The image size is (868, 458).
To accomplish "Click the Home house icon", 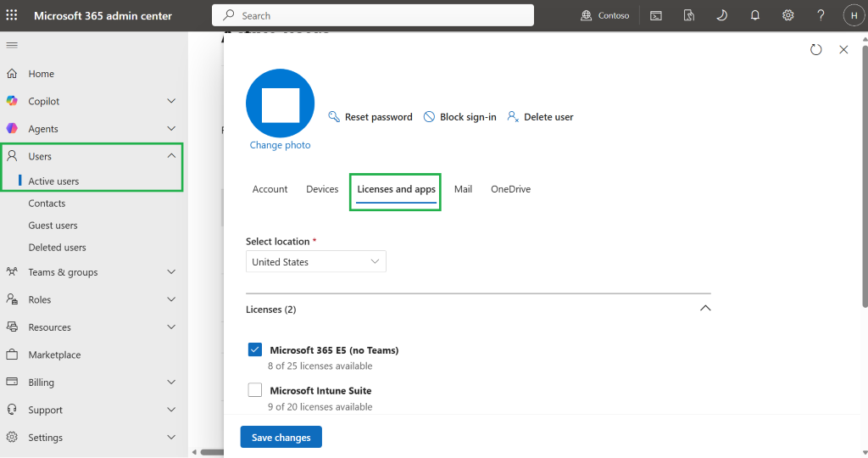I will pos(12,73).
